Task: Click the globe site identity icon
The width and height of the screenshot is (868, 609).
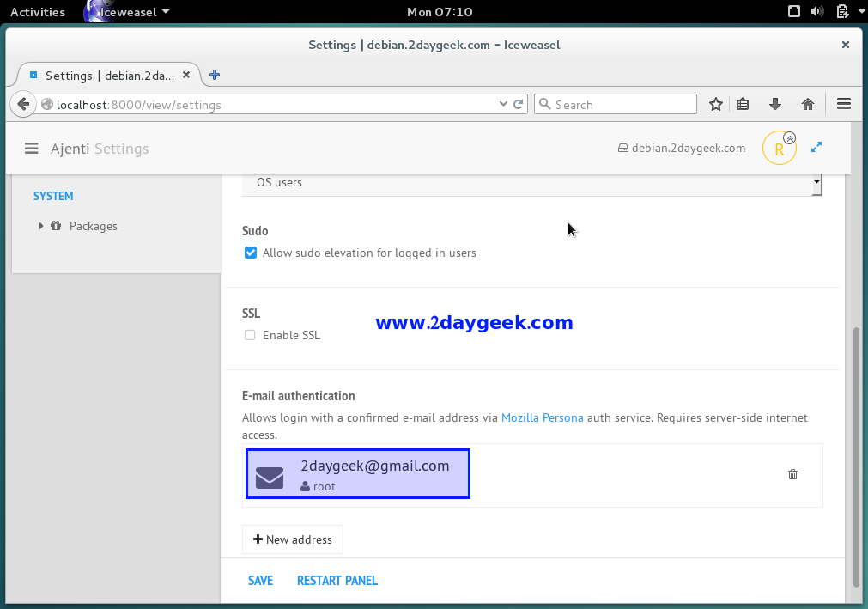Action: click(47, 104)
